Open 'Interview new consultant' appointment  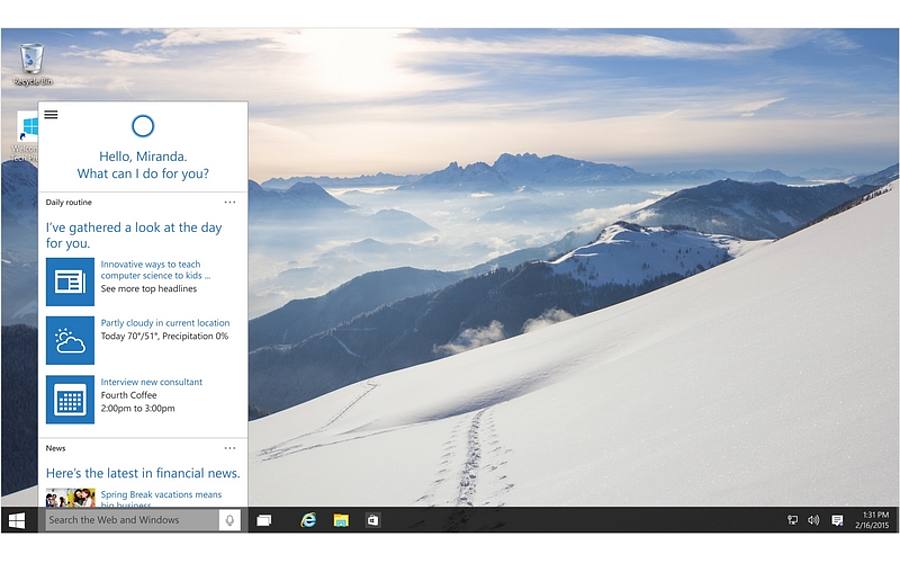pyautogui.click(x=152, y=382)
